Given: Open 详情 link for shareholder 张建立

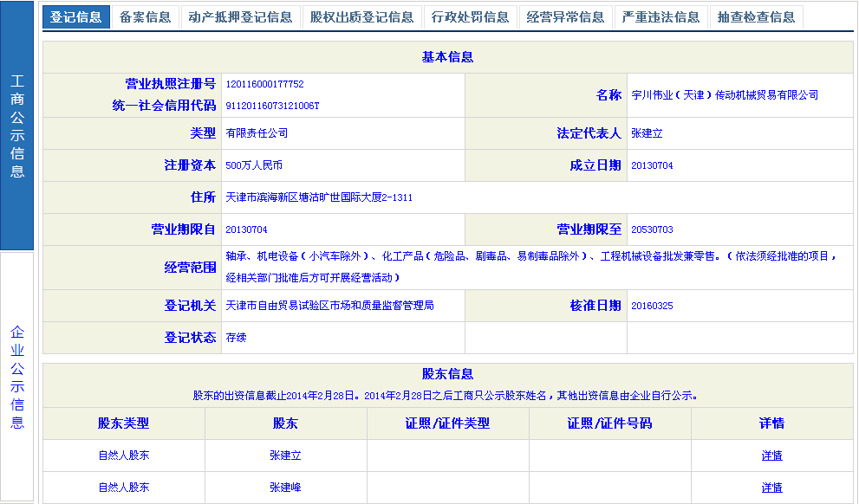Looking at the screenshot, I should click(x=771, y=456).
